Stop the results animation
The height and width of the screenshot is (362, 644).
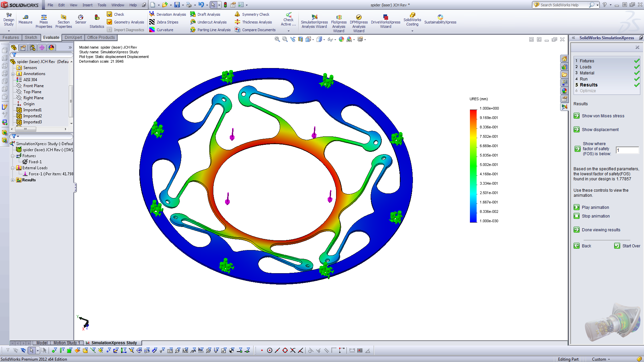point(592,216)
